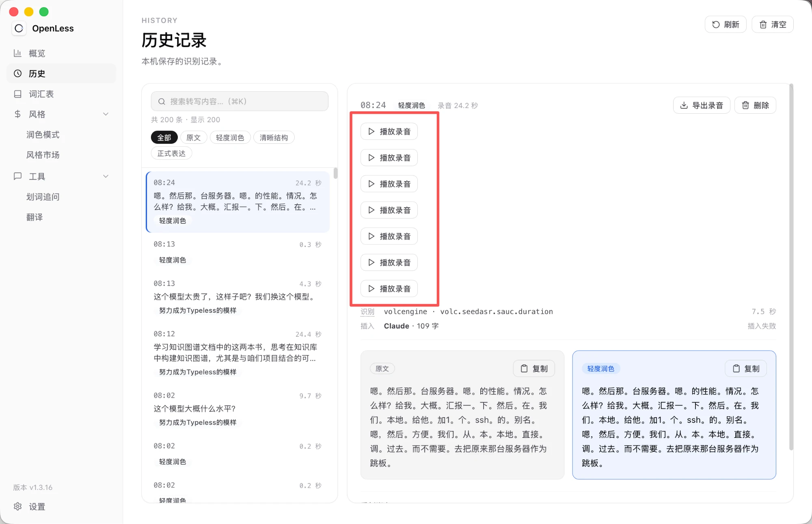812x524 pixels.
Task: Click the record list scrollbar
Action: [x=335, y=173]
